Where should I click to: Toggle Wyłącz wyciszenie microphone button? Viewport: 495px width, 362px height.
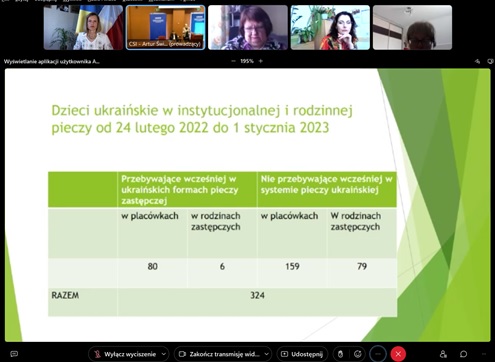pyautogui.click(x=125, y=354)
